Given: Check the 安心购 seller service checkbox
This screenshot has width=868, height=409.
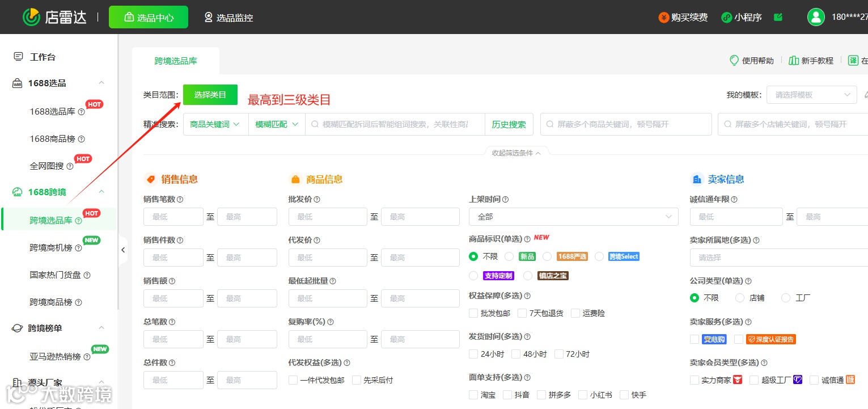Looking at the screenshot, I should click(695, 339).
